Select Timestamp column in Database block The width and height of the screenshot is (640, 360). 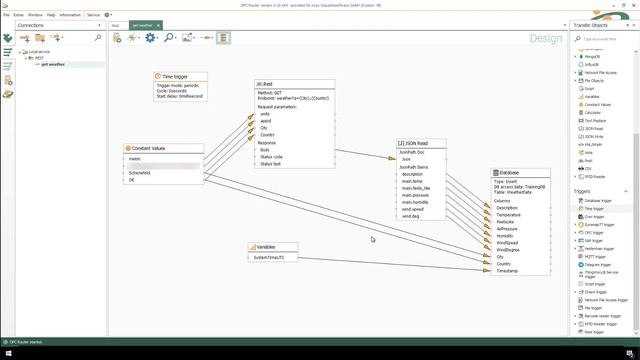507,271
